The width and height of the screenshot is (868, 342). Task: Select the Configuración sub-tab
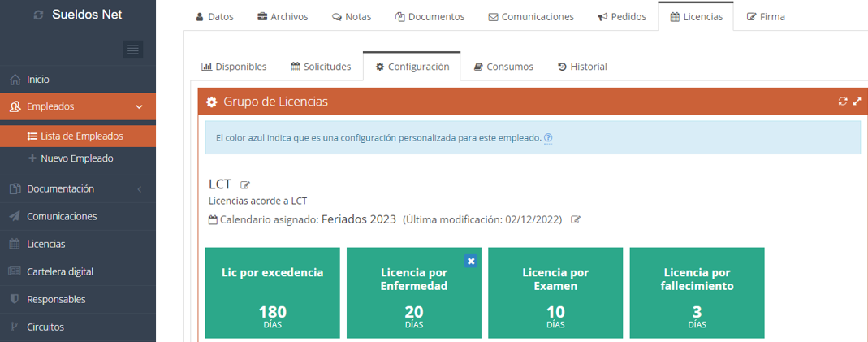click(412, 67)
